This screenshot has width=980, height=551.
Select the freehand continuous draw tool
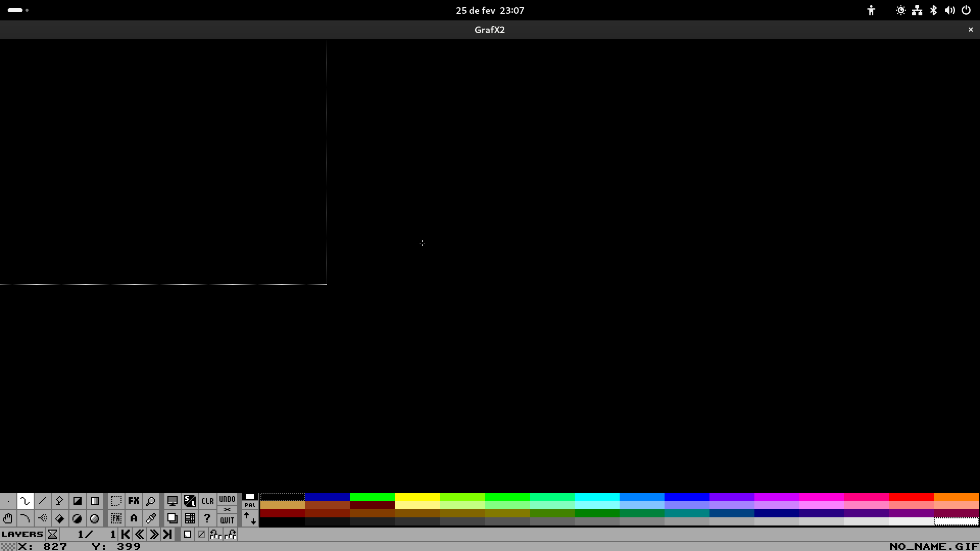point(25,501)
